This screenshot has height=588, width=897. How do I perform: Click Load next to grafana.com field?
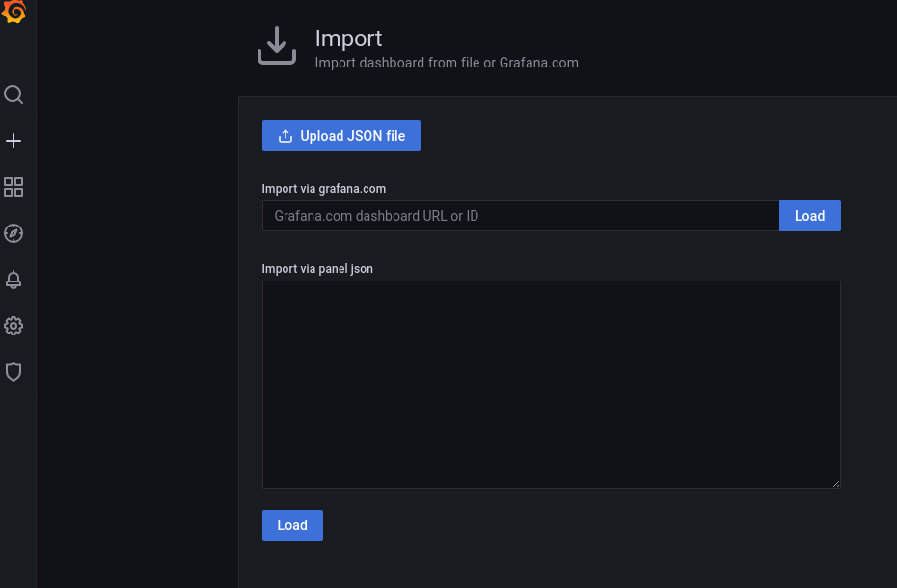click(x=809, y=216)
